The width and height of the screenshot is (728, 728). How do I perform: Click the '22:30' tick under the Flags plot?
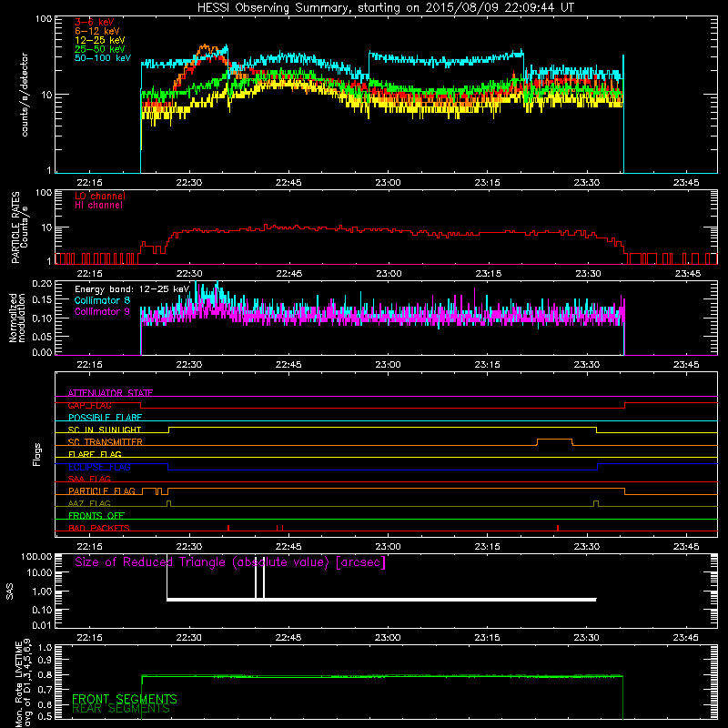[189, 547]
